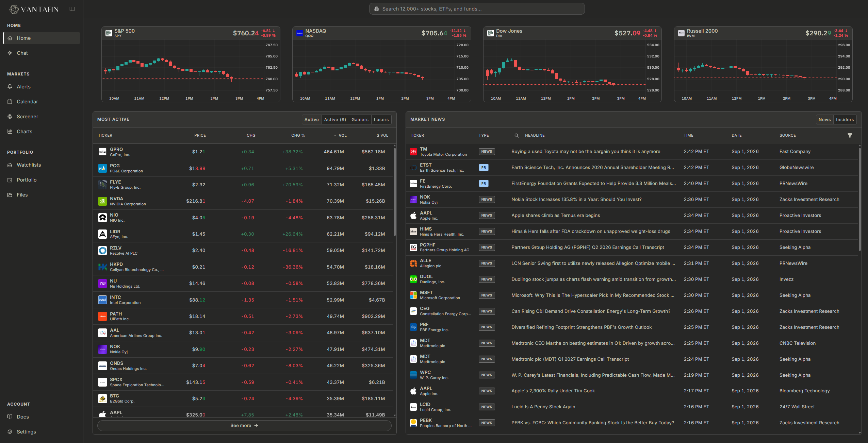Sort Most Active by VOL column
Image resolution: width=868 pixels, height=443 pixels.
click(340, 135)
